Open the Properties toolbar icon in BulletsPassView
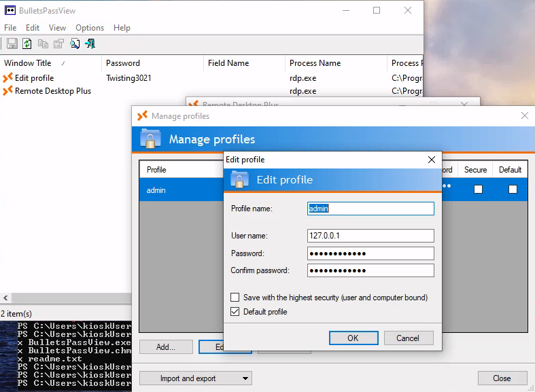 (x=58, y=43)
